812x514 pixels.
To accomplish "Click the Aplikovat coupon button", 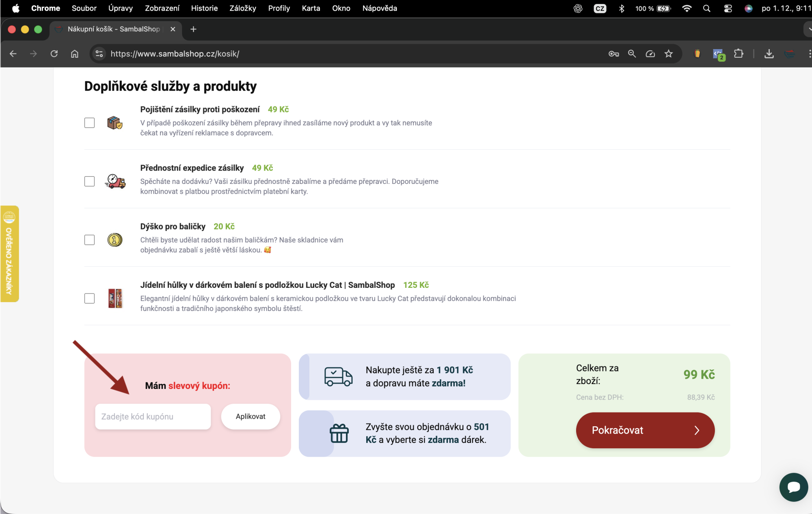I will [x=251, y=416].
